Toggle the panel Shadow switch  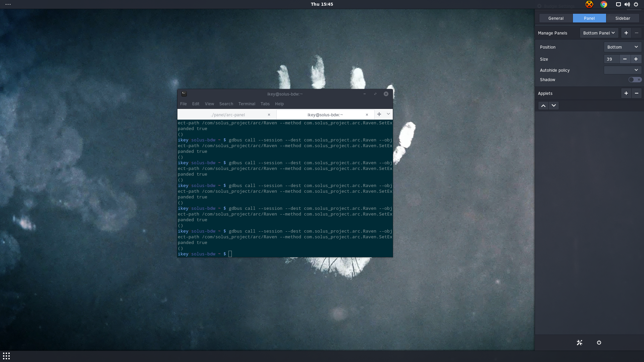point(635,80)
